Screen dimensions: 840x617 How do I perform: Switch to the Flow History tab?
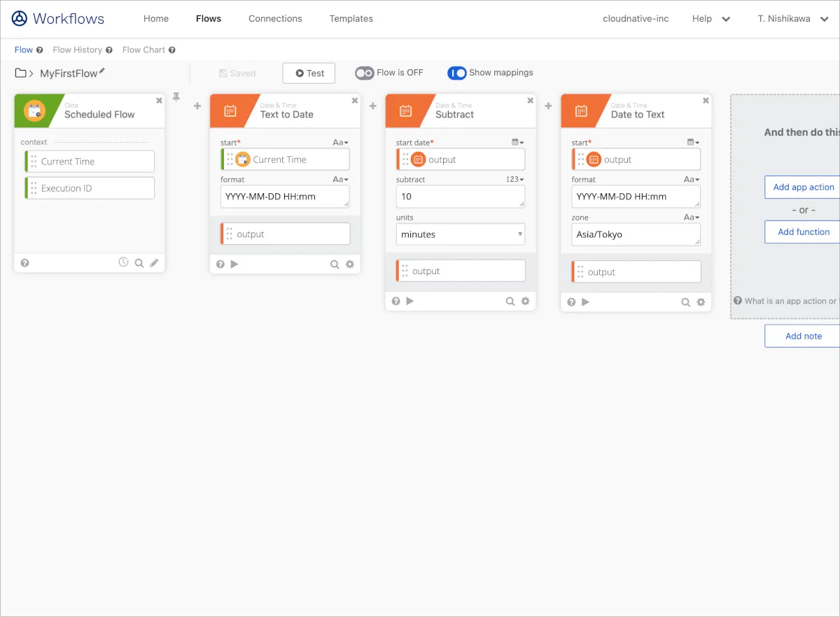78,50
